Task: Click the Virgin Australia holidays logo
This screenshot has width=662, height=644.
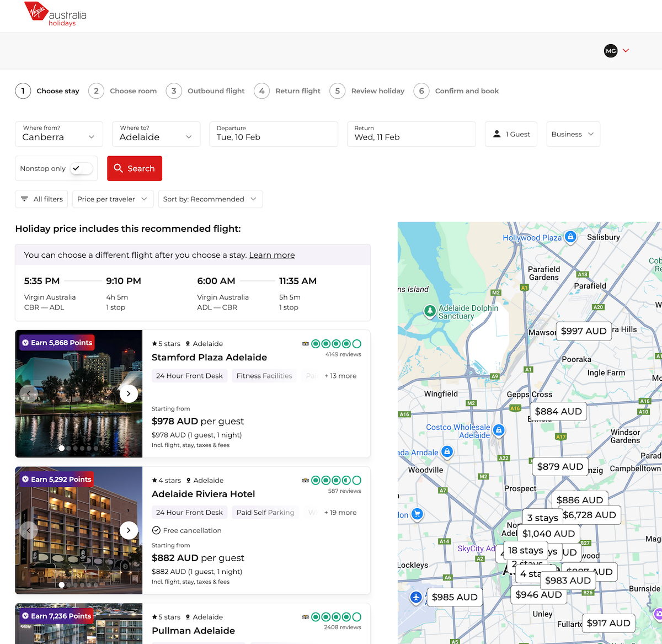Action: 54,15
